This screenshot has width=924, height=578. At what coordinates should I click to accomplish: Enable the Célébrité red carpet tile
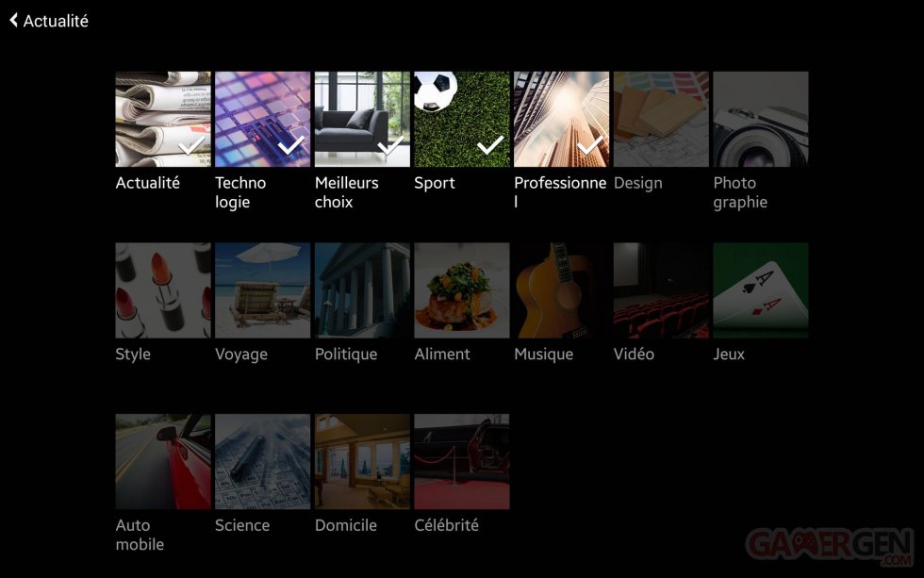pyautogui.click(x=462, y=461)
